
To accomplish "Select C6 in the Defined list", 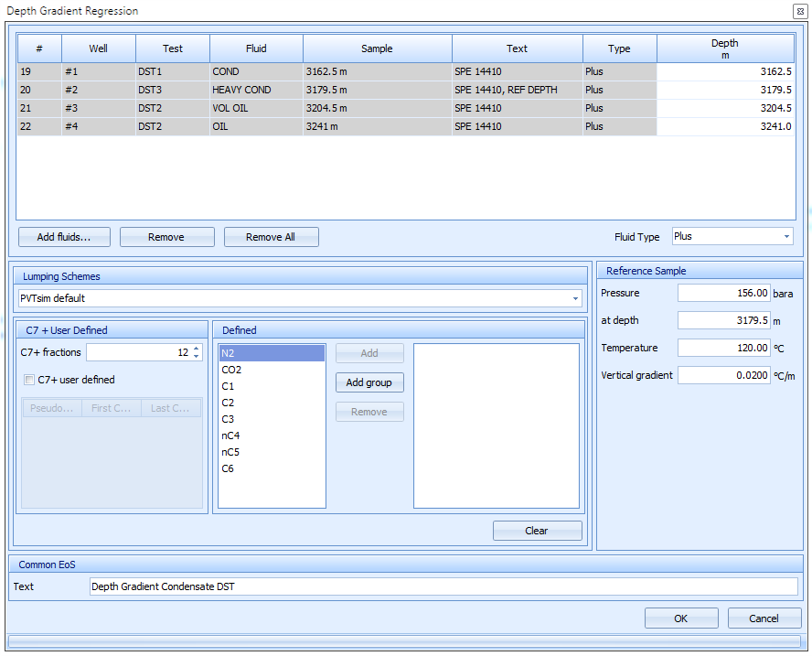I will [272, 469].
